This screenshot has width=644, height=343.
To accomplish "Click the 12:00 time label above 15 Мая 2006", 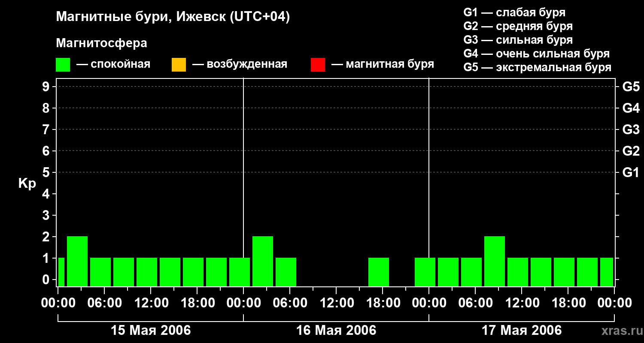I will tap(151, 303).
